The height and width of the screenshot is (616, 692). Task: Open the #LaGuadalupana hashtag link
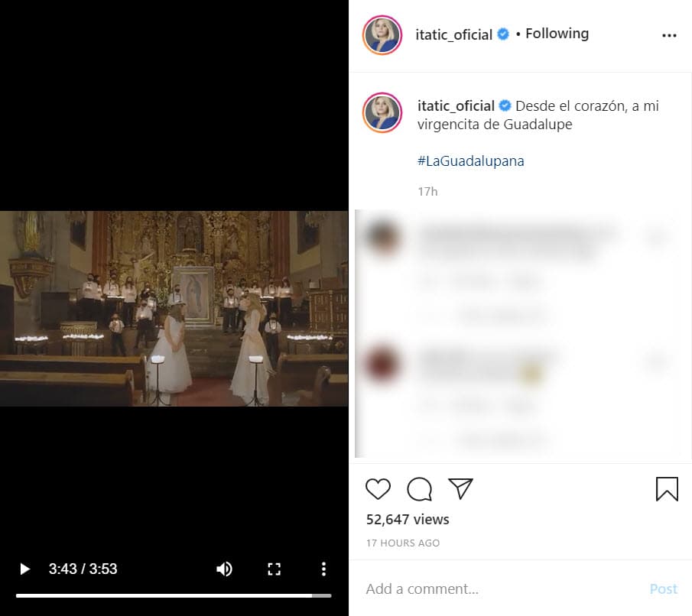tap(470, 160)
